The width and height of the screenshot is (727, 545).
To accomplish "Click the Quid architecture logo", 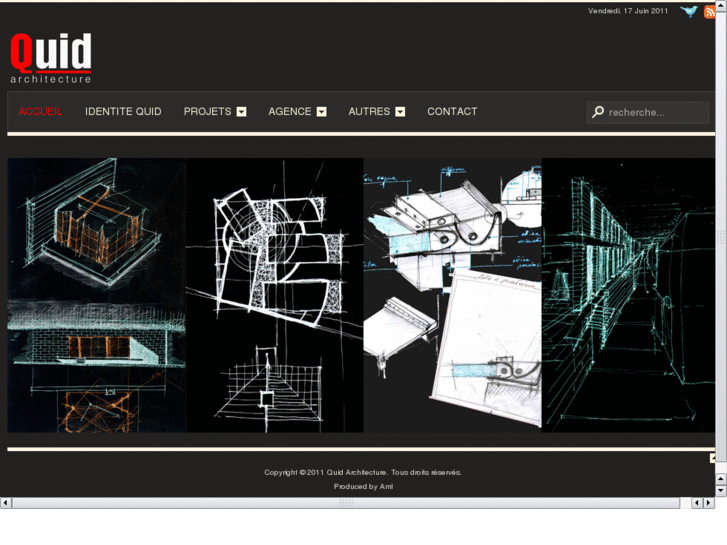I will coord(51,58).
